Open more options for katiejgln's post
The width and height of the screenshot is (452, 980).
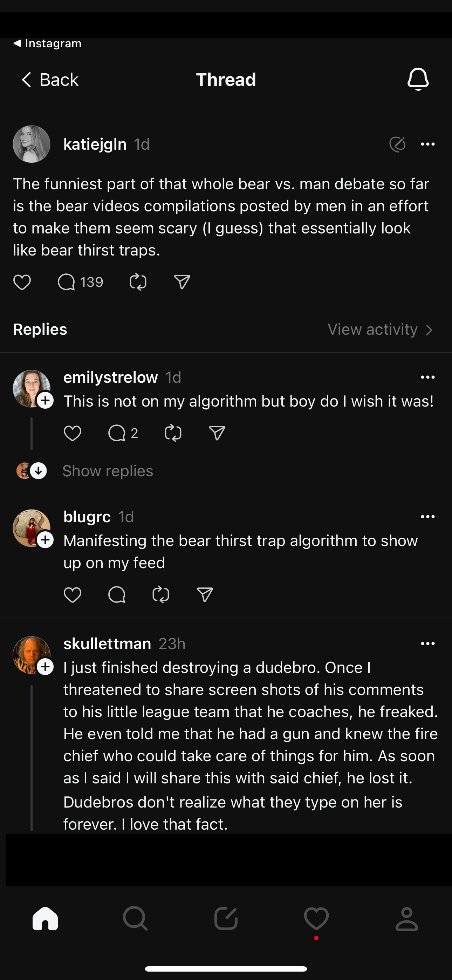click(428, 144)
